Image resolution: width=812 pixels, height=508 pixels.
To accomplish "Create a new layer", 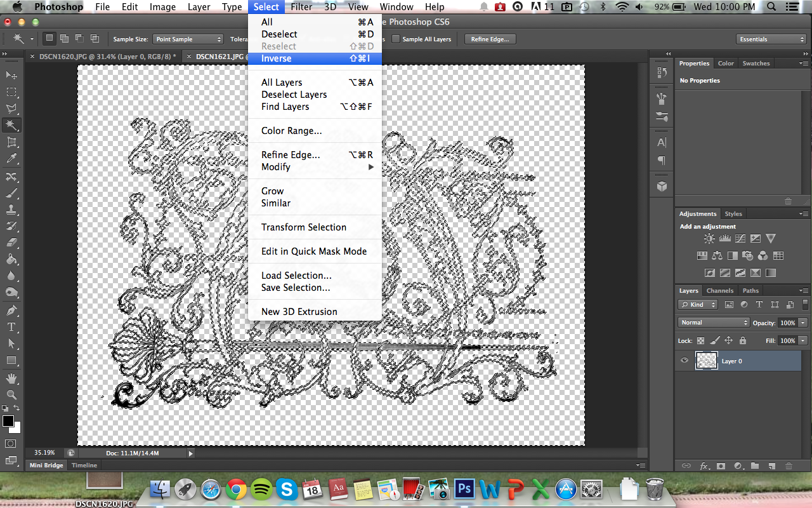I will (771, 466).
